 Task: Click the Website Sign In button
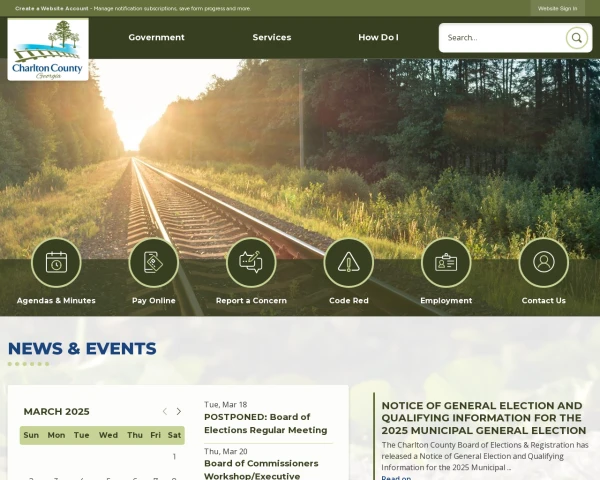pyautogui.click(x=558, y=8)
